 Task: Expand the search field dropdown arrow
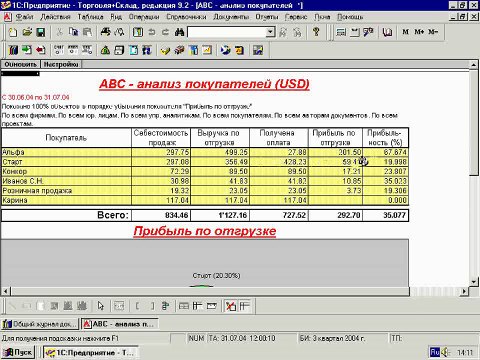coord(271,32)
